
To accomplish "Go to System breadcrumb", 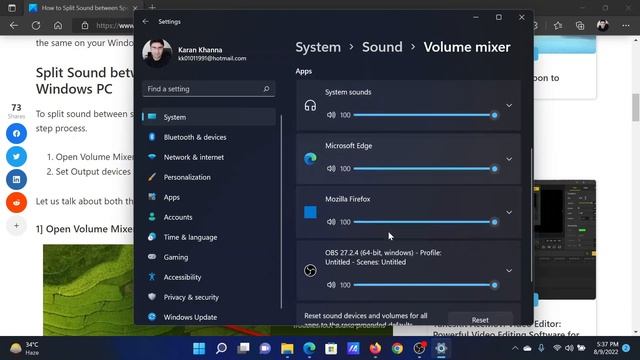I will coord(318,47).
